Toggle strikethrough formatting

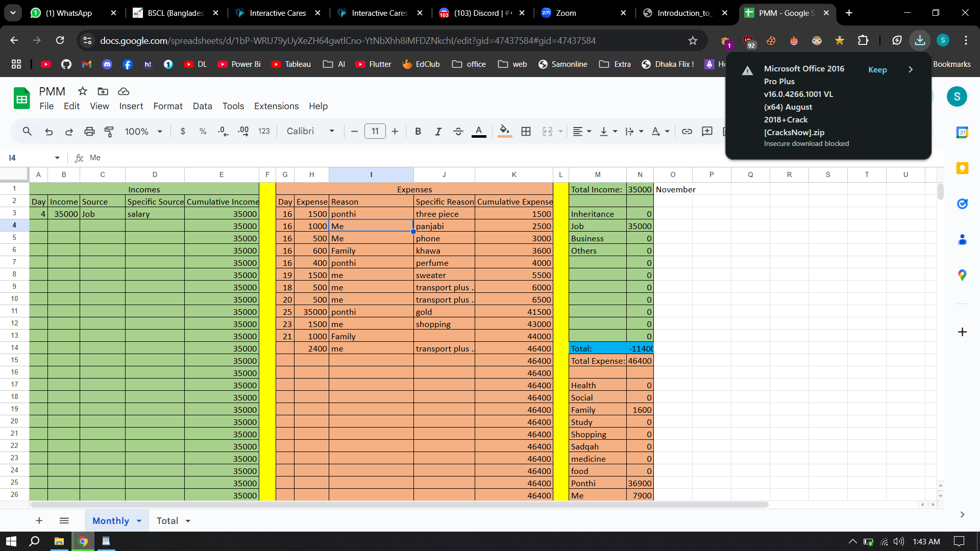(x=458, y=132)
